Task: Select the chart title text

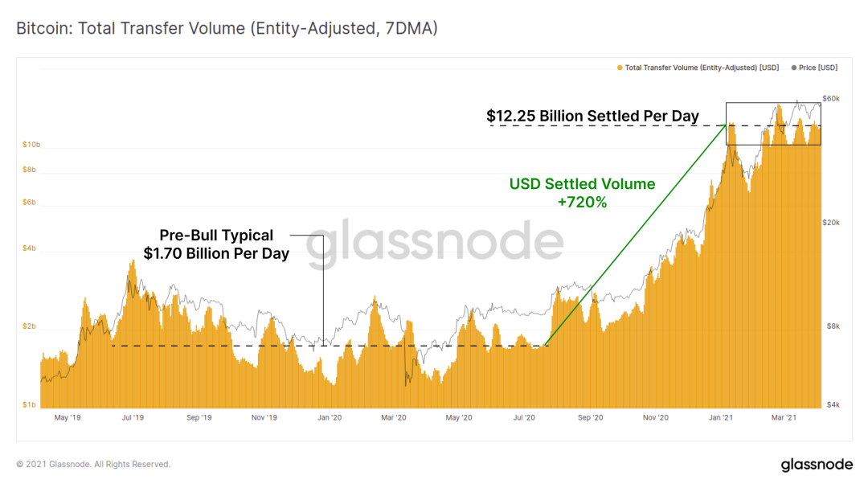Action: coord(227,29)
